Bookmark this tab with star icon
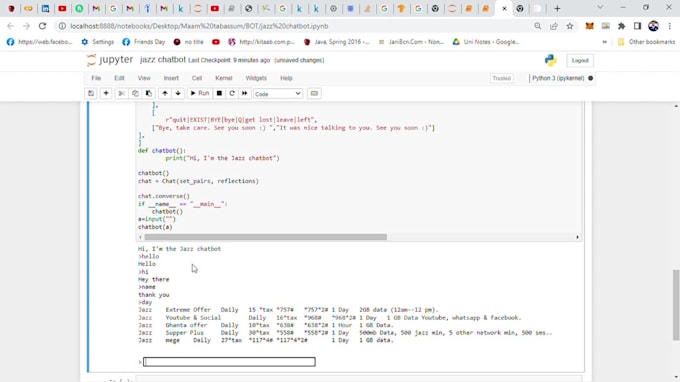The image size is (680, 382). click(570, 26)
